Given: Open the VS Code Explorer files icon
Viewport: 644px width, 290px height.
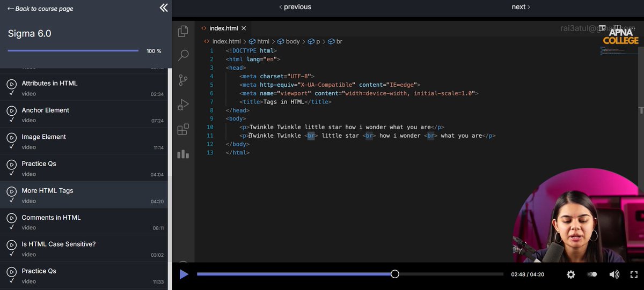Looking at the screenshot, I should (x=183, y=31).
